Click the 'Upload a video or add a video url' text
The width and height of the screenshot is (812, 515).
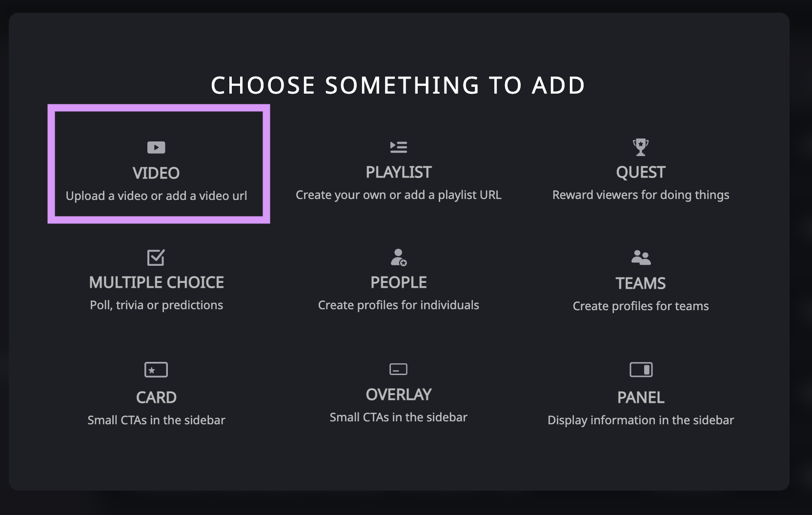click(x=157, y=196)
